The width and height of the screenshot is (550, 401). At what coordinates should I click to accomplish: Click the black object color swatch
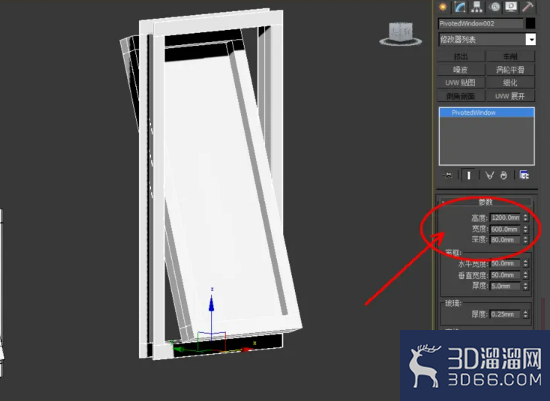tap(530, 23)
